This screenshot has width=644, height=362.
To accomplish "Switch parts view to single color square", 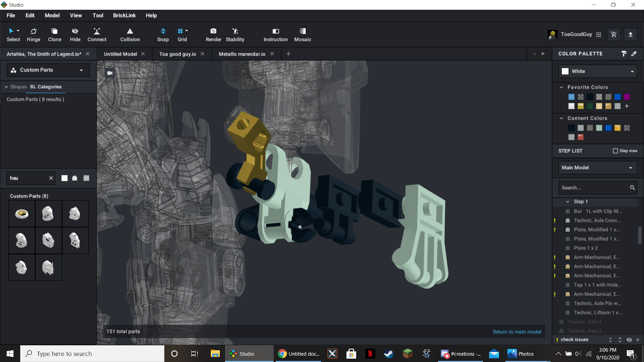I will (64, 178).
